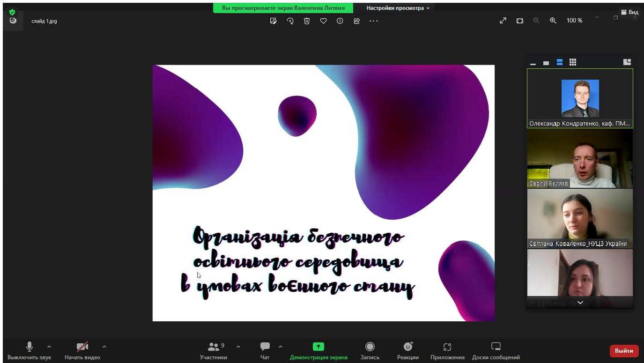
Task: Zoom in with the magnifier plus icon
Action: click(553, 21)
